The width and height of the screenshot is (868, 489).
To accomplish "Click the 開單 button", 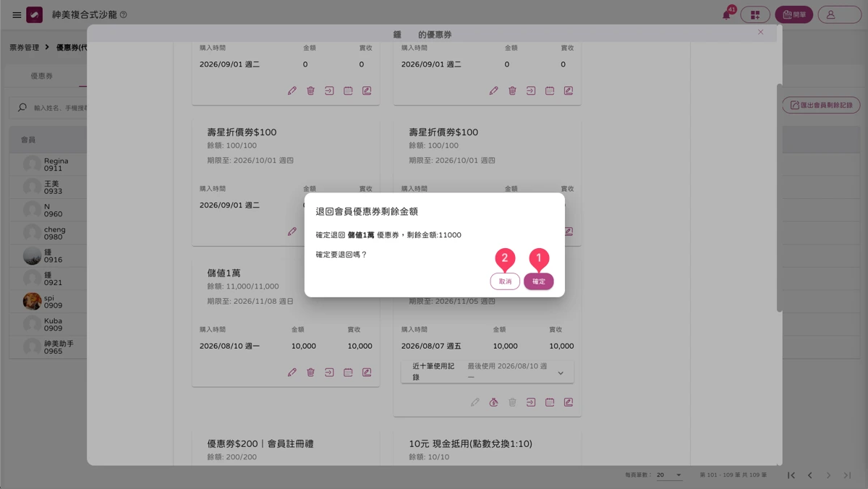I will [x=794, y=14].
